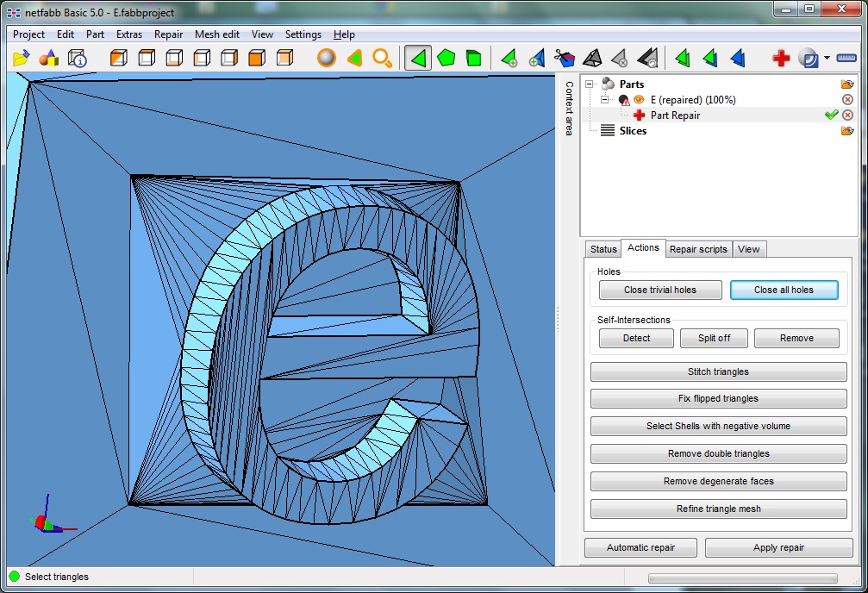Apply Part Repair with the green checkmark
868x593 pixels.
pos(831,115)
